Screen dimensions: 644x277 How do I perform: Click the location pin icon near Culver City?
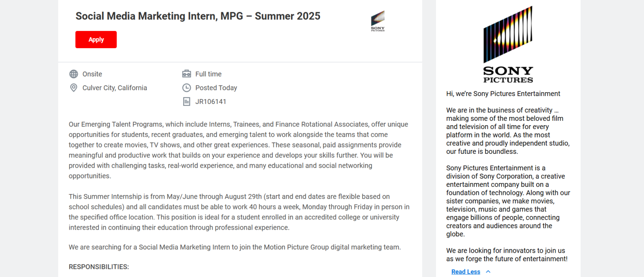73,88
